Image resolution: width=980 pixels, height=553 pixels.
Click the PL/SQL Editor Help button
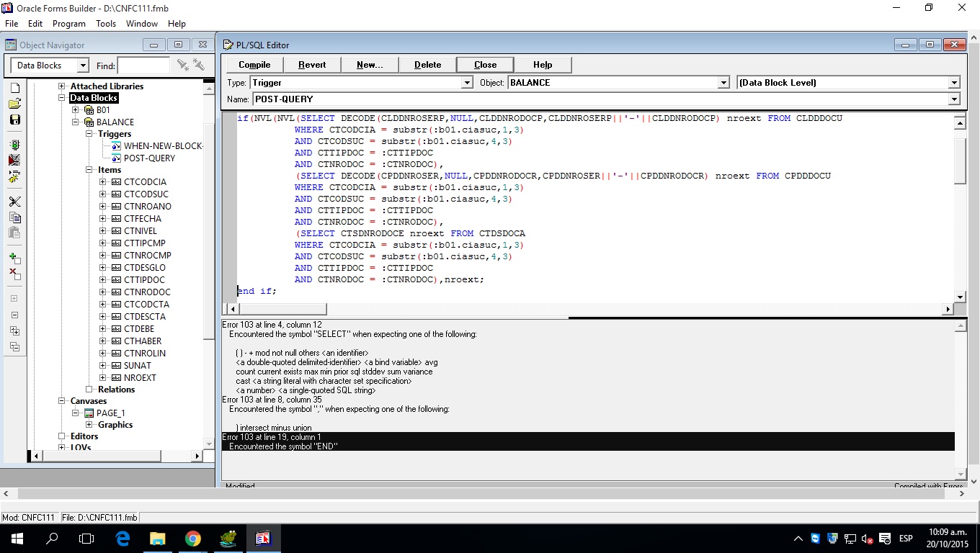pyautogui.click(x=543, y=65)
